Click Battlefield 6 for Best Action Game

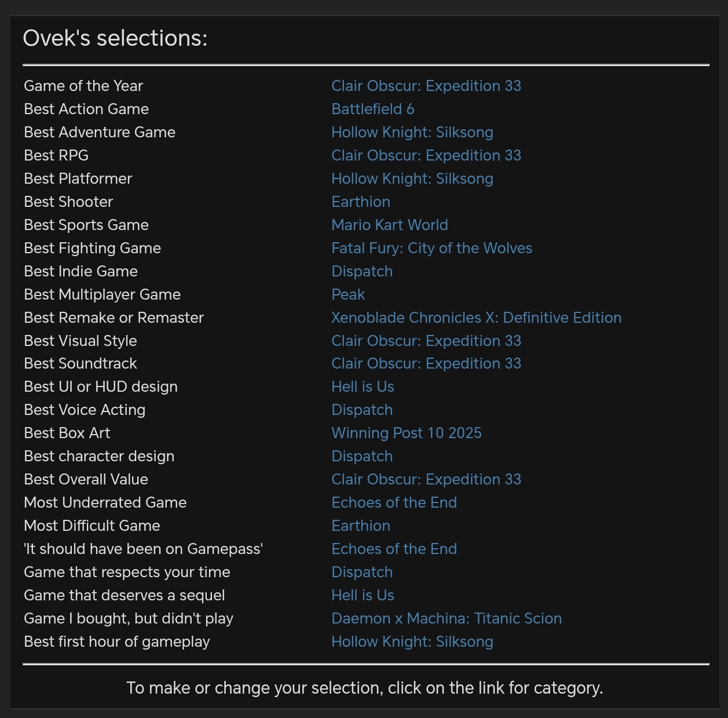[x=372, y=109]
